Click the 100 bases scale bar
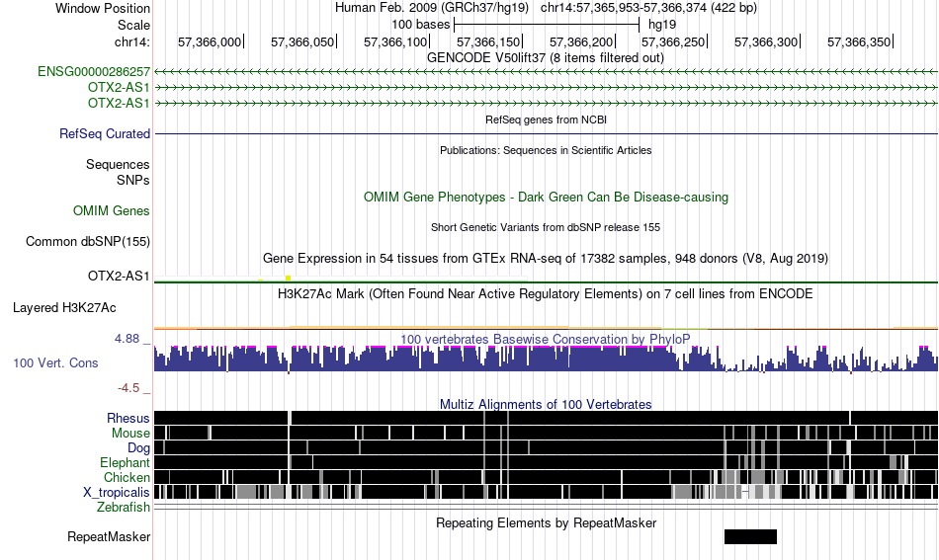This screenshot has width=939, height=560. pos(547,25)
